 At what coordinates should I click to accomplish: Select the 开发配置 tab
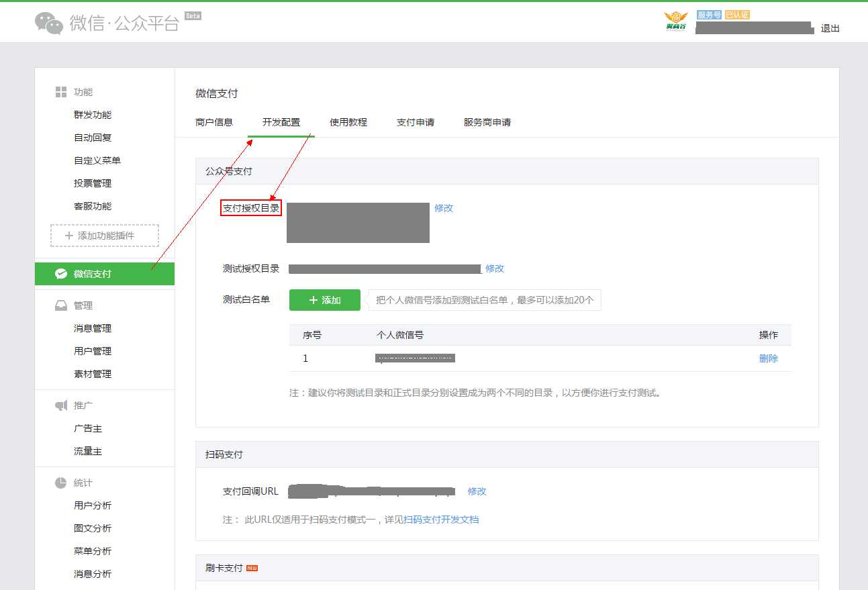281,122
